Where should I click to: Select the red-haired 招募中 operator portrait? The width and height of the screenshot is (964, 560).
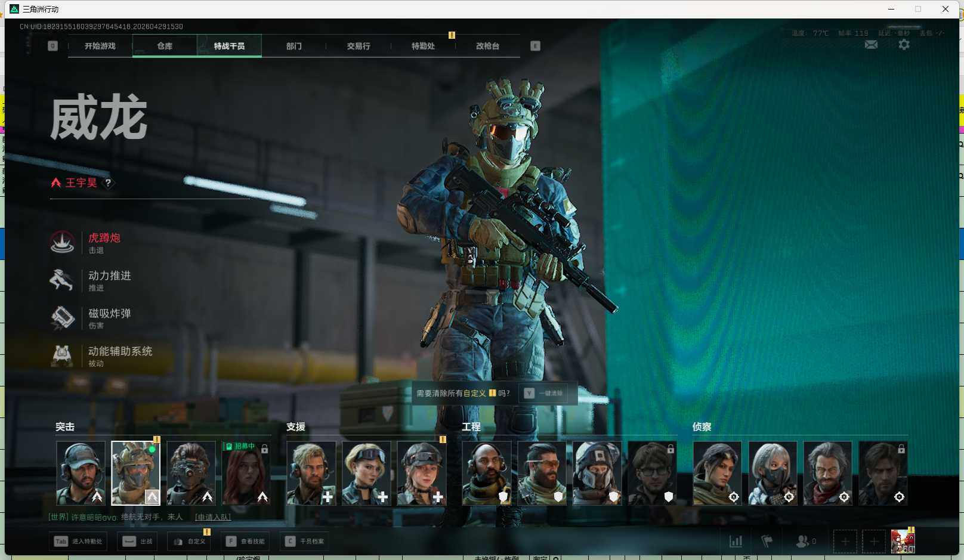pyautogui.click(x=246, y=473)
